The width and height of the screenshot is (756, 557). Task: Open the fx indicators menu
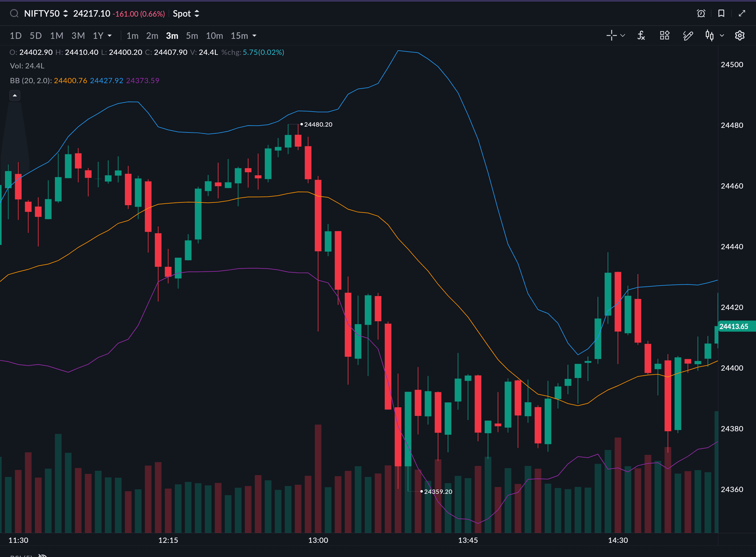pyautogui.click(x=641, y=35)
